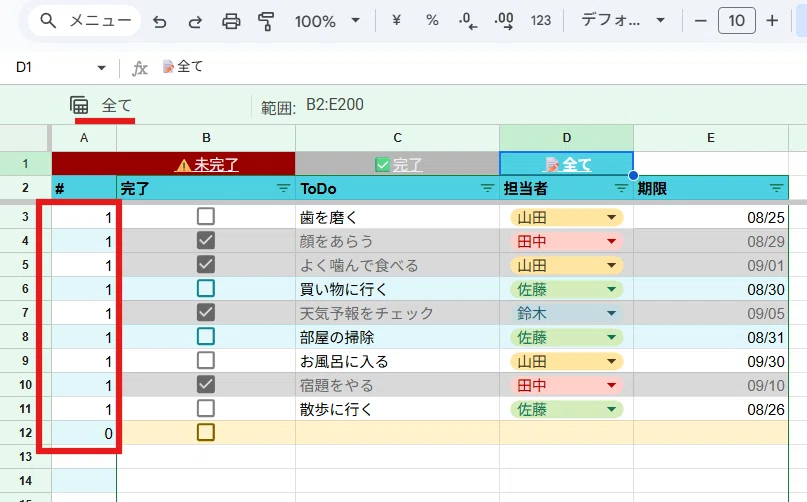
Task: Open assignee dropdown for 散歩に行く
Action: [611, 409]
